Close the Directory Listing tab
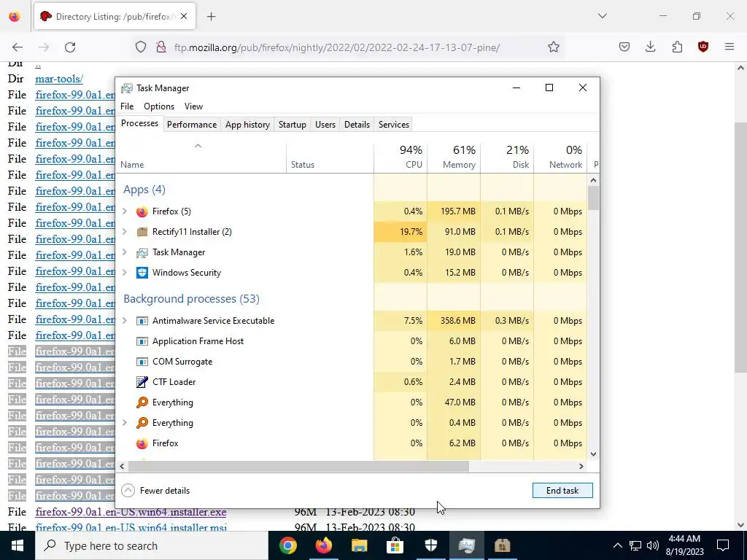The image size is (747, 560). tap(184, 17)
